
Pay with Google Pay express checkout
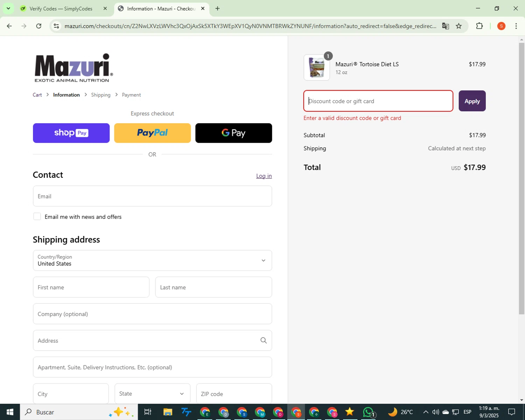pos(233,133)
